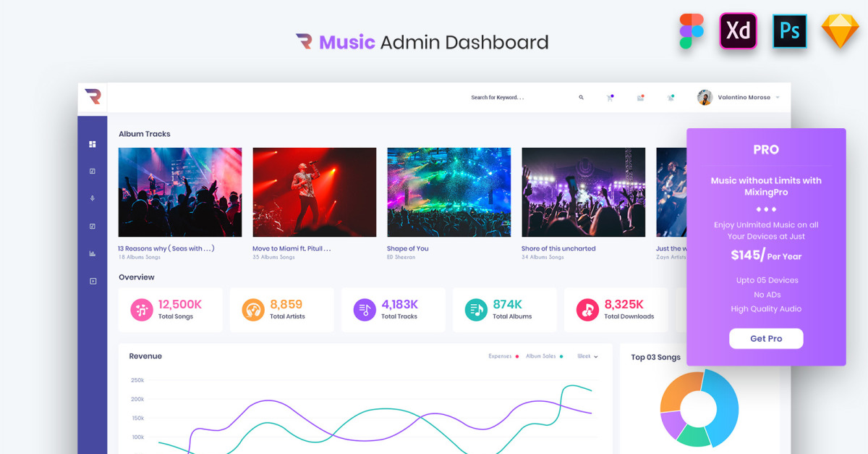Toggle the Album Sales series in legend

coord(544,356)
